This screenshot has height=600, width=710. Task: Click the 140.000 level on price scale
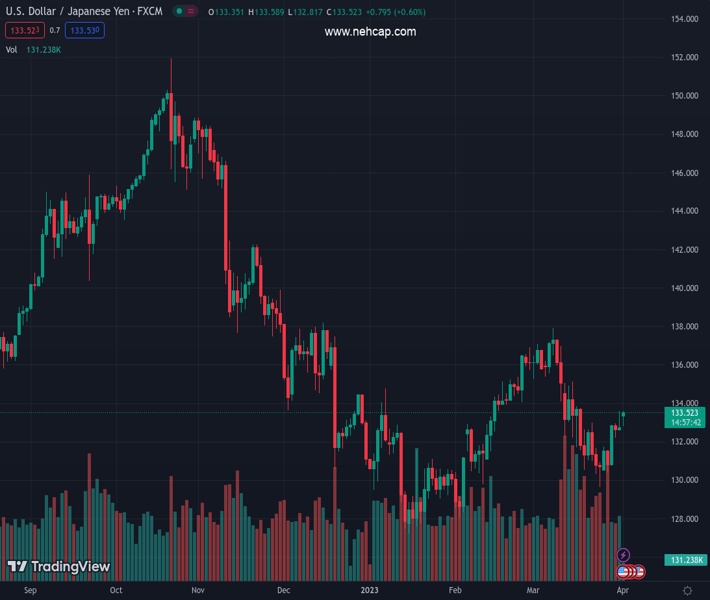point(684,288)
